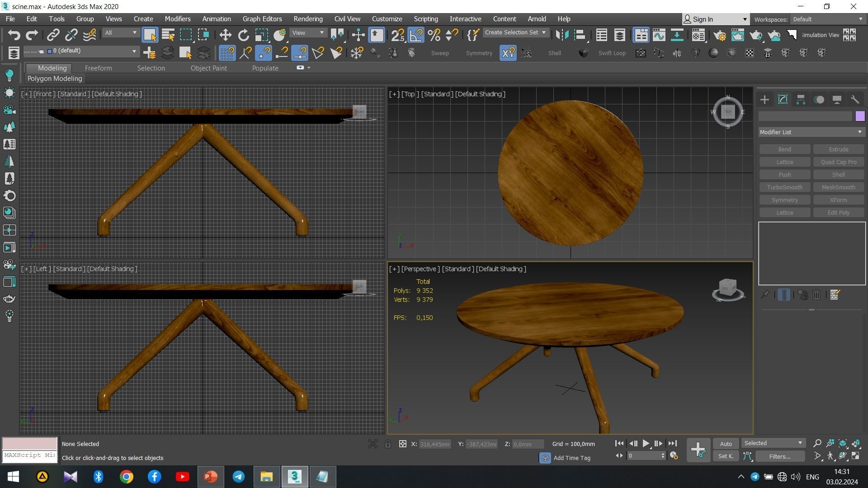
Task: Click Zoom Extents All Selected icon
Action: click(x=856, y=444)
